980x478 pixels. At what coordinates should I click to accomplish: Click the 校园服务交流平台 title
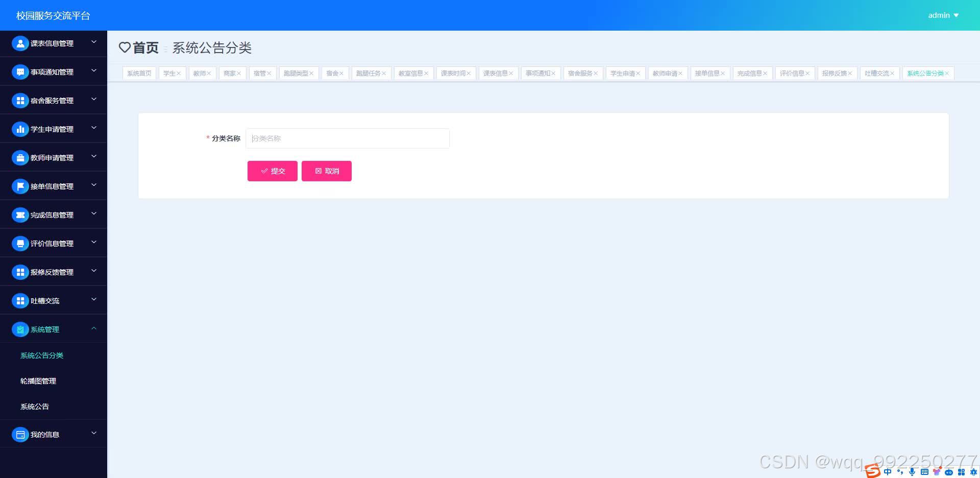(53, 16)
